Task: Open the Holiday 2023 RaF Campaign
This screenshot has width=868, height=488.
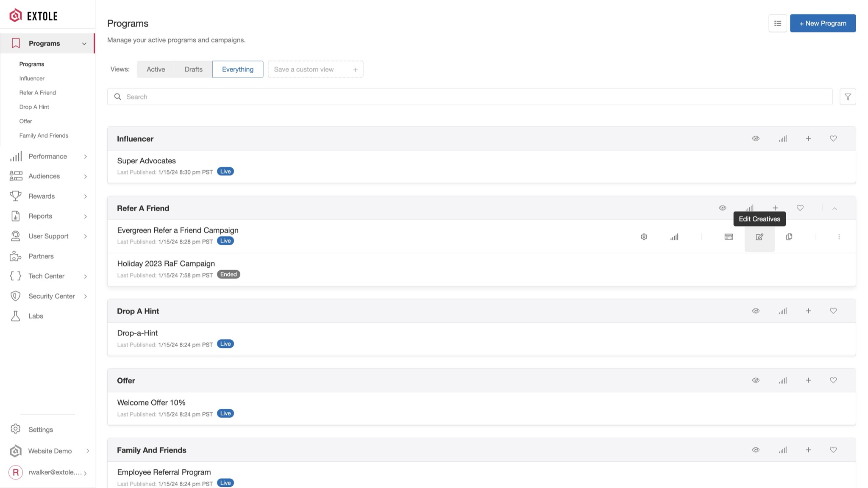Action: coord(166,263)
